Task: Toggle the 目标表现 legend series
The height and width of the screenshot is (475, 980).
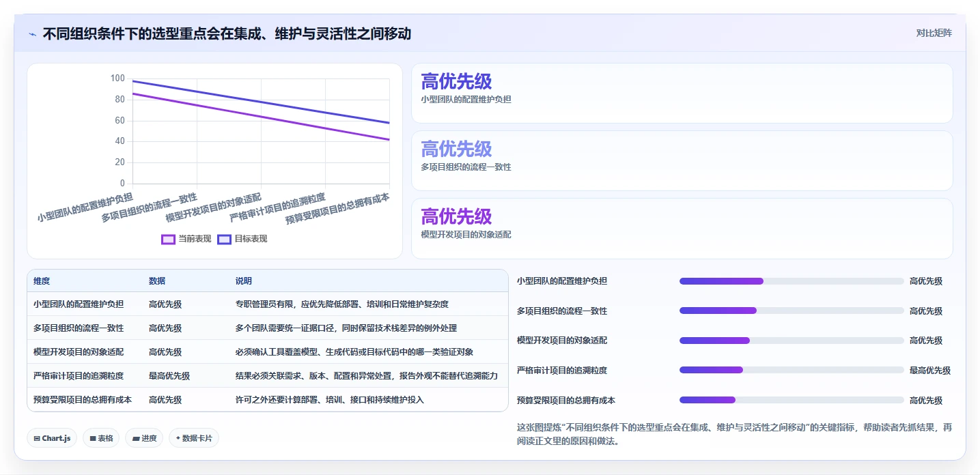Action: point(242,239)
